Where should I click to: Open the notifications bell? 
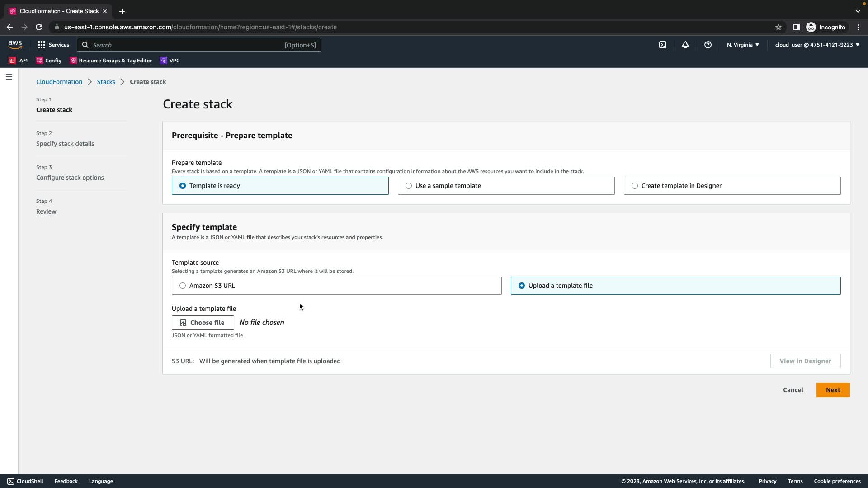pyautogui.click(x=685, y=45)
